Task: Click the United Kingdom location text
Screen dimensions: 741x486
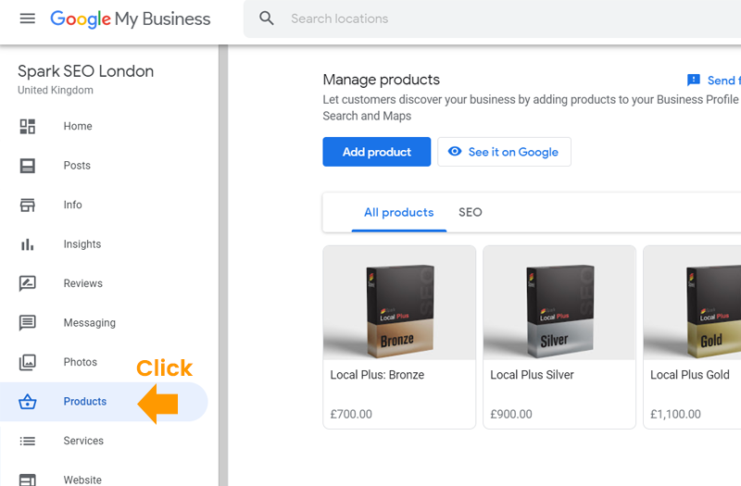Action: pos(55,90)
